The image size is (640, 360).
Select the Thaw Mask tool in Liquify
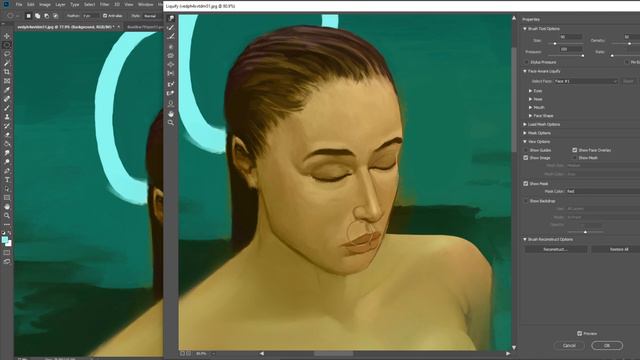point(171,93)
